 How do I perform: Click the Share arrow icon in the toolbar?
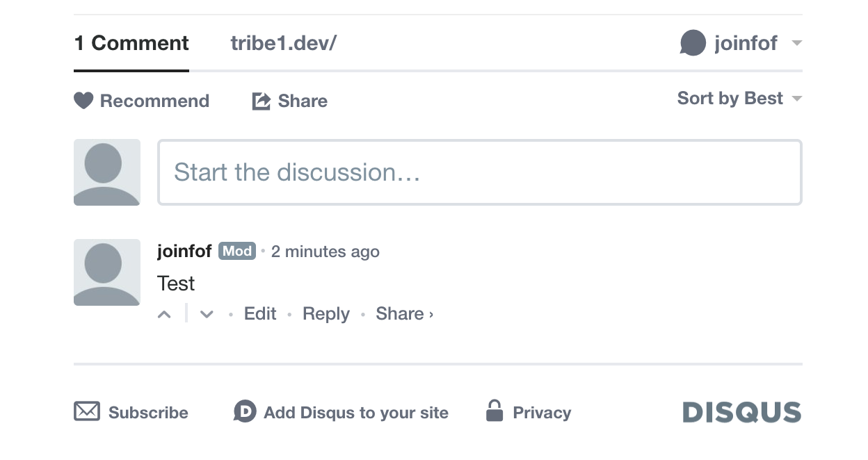261,101
